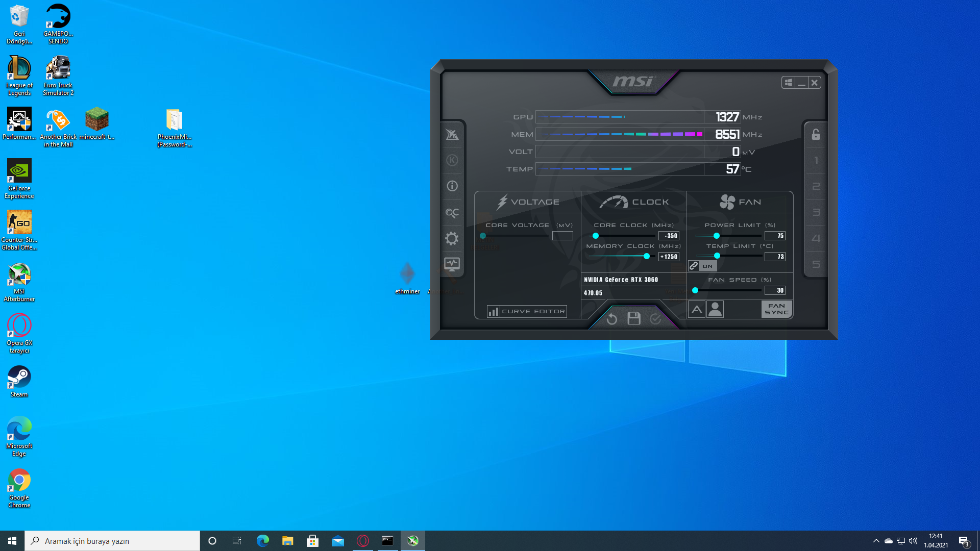This screenshot has width=980, height=551.
Task: Select profile slot 5
Action: (816, 264)
